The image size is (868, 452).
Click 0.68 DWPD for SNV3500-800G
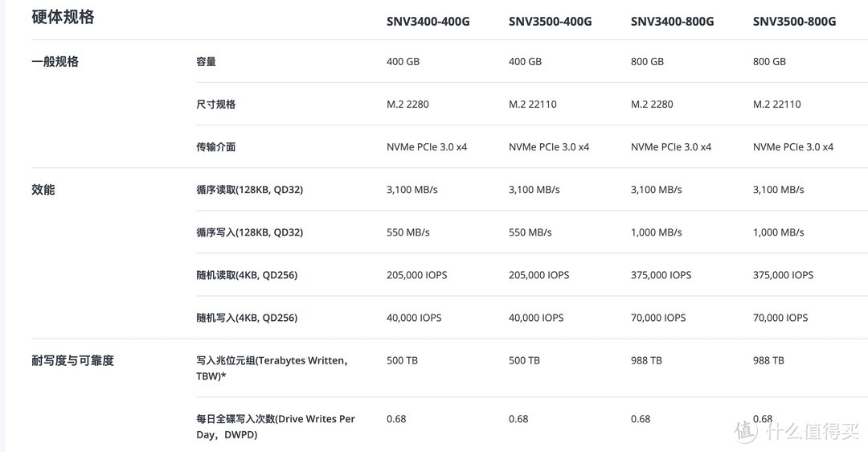[763, 419]
